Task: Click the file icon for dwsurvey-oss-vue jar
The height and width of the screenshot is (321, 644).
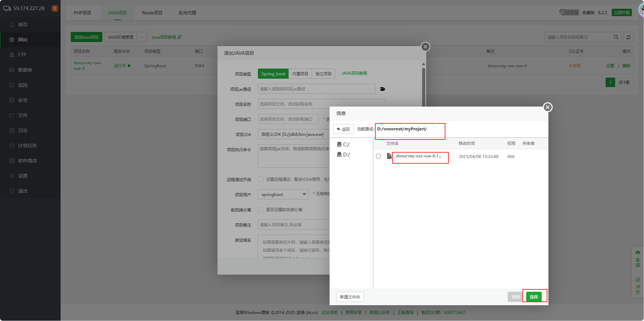Action: pos(389,156)
